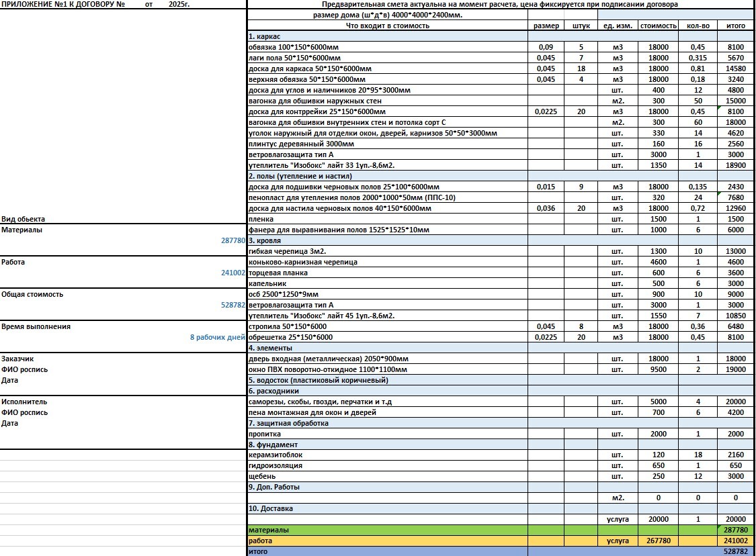Viewport: 756px width, 556px height.
Task: Click the "Предварительная смета актуальна" title line
Action: (499, 4)
